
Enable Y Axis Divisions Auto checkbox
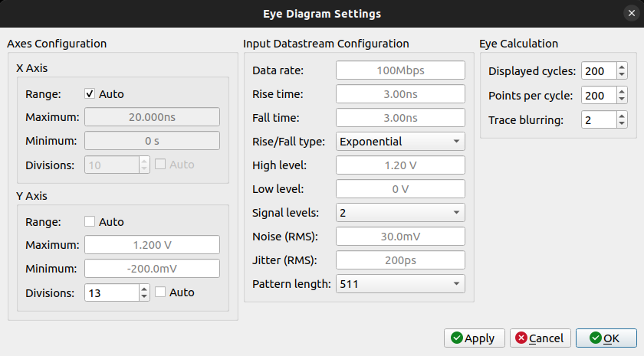(160, 292)
